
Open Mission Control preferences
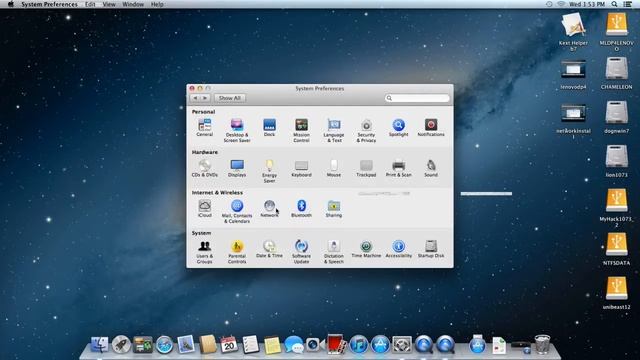301,130
